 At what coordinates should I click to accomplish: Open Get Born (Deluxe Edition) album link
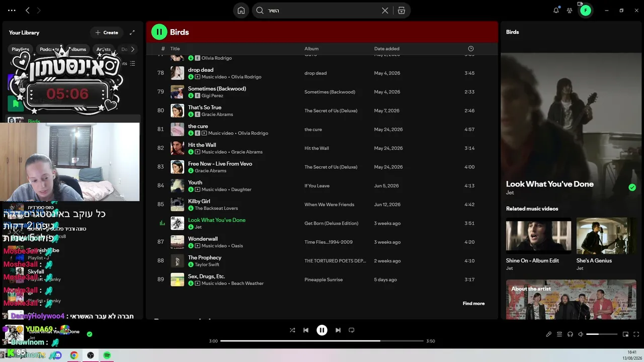coord(331,223)
